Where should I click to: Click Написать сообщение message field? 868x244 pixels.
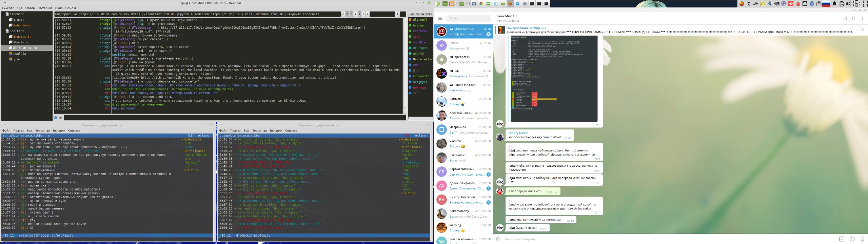click(x=670, y=239)
